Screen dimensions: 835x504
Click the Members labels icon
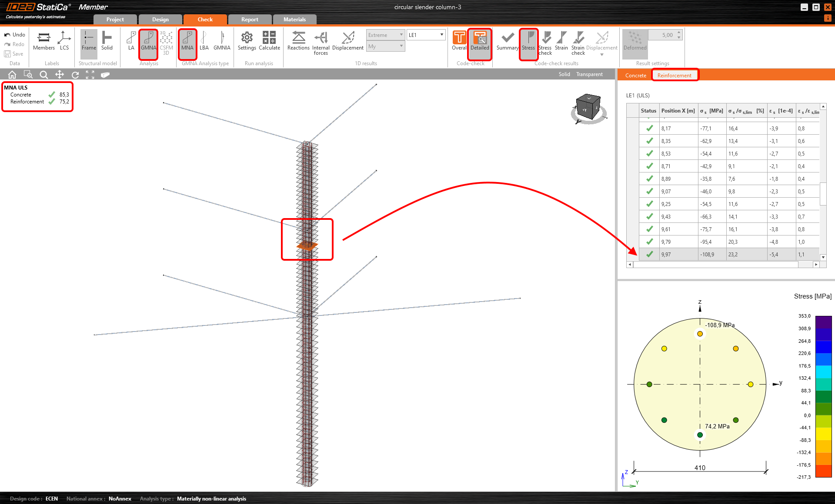[43, 40]
